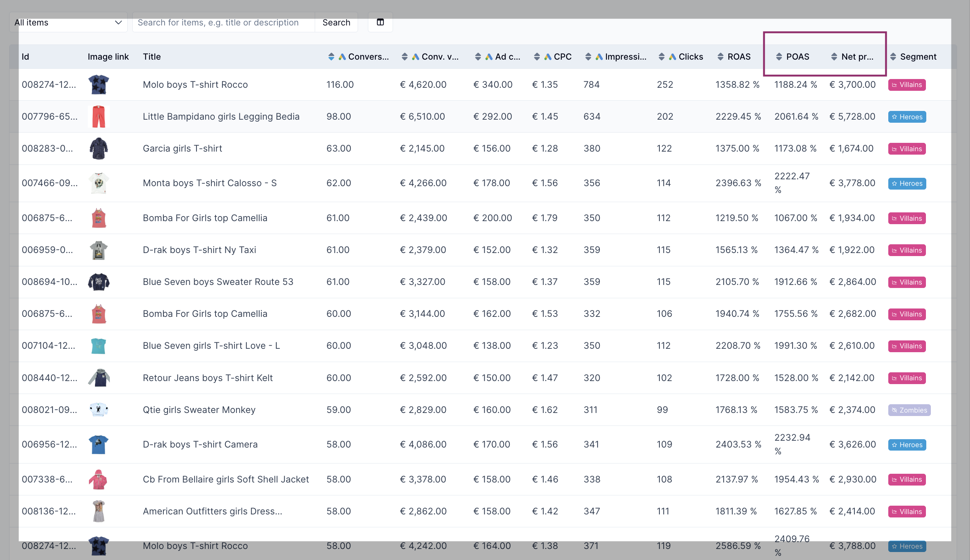
Task: Click Villains tag on Garcia girls T-shirt row
Action: [x=907, y=149]
